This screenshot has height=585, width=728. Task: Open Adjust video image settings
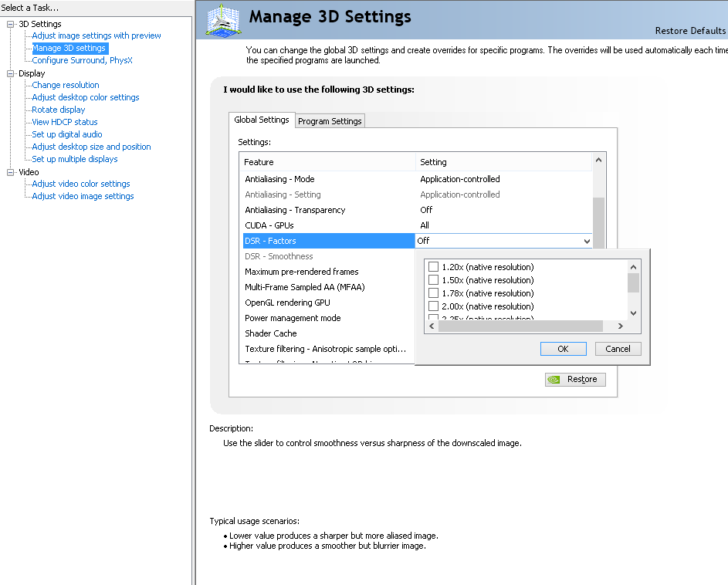click(x=83, y=196)
